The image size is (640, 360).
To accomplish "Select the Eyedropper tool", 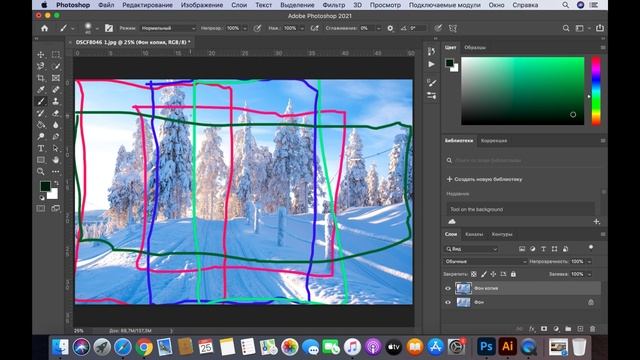I will coord(41,89).
